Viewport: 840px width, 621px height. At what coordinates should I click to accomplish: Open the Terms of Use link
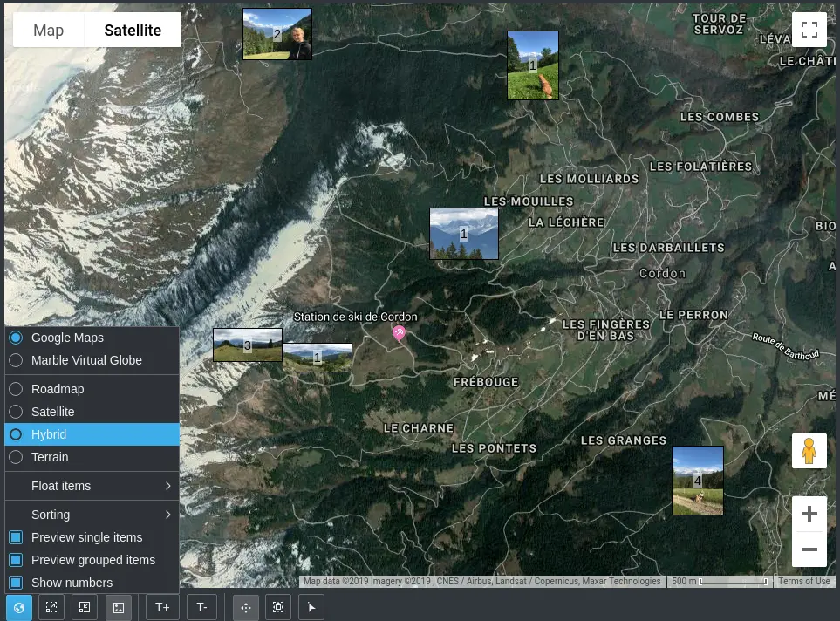point(804,581)
